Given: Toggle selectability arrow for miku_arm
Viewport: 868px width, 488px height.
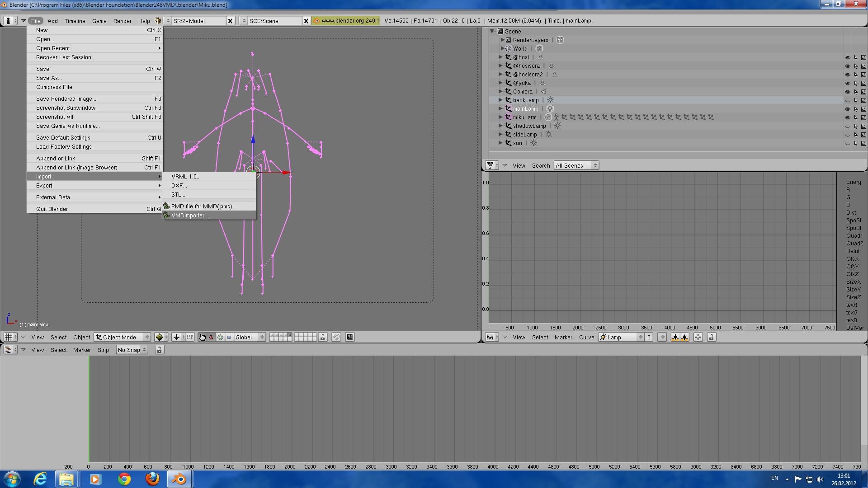Looking at the screenshot, I should point(856,117).
